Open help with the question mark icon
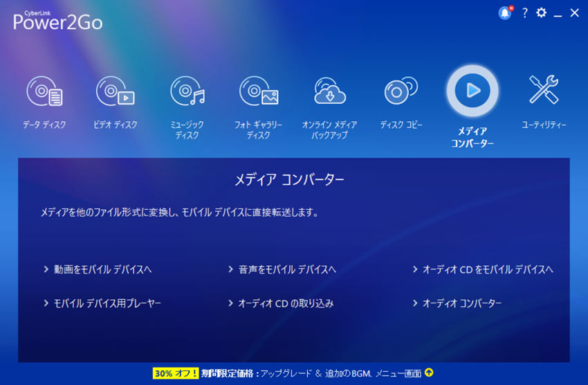Screen dimensions: 588x385 524,13
